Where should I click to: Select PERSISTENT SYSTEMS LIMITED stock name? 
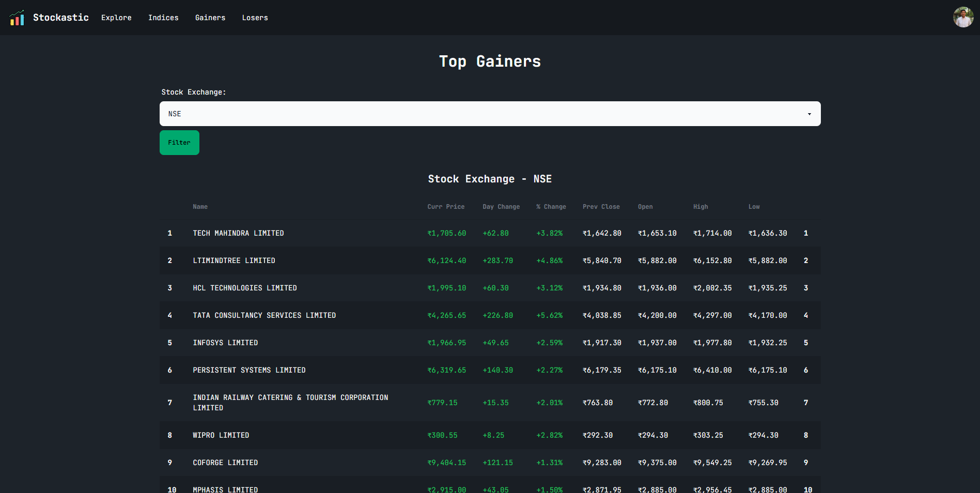(249, 370)
